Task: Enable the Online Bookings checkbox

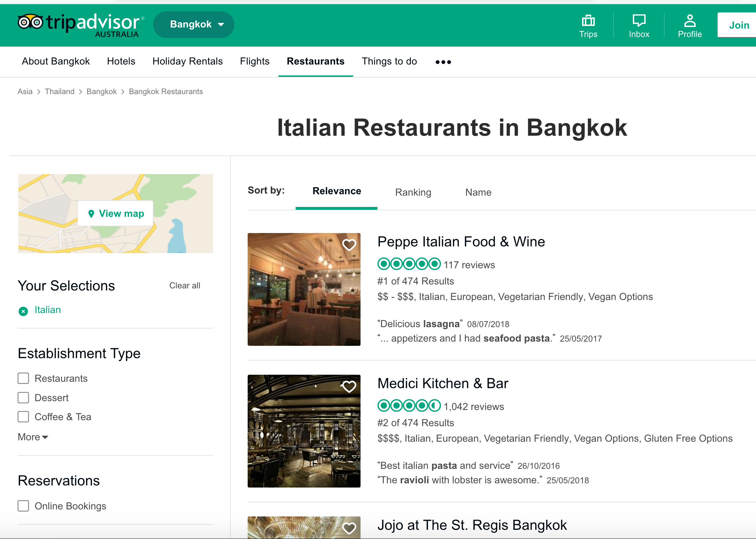Action: (x=23, y=506)
